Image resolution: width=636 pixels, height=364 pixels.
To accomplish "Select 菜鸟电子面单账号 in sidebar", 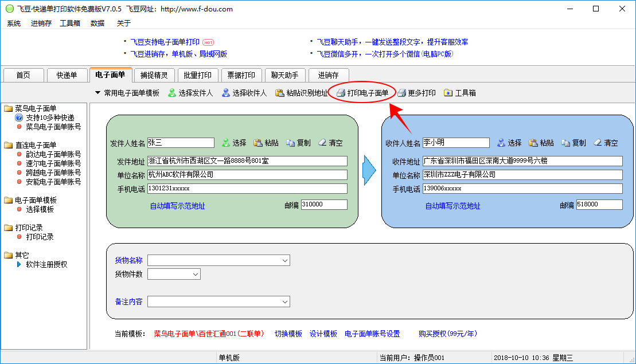I will coord(53,127).
